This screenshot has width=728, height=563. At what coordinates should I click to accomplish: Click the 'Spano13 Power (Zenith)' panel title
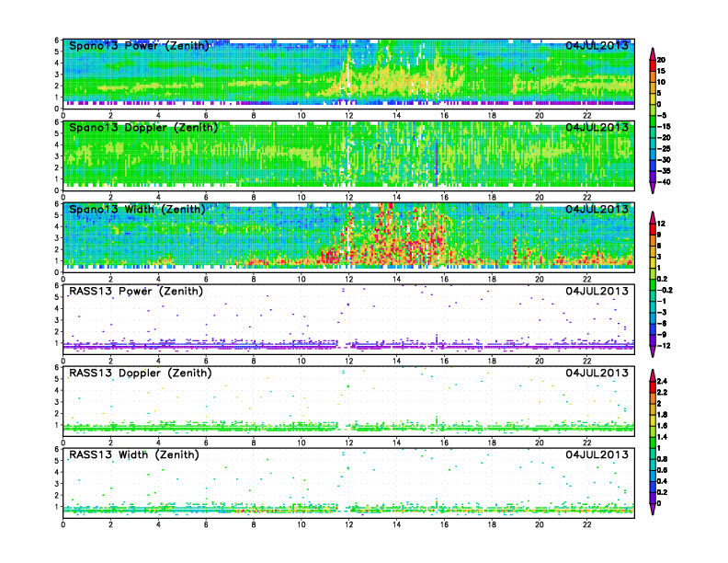(139, 46)
